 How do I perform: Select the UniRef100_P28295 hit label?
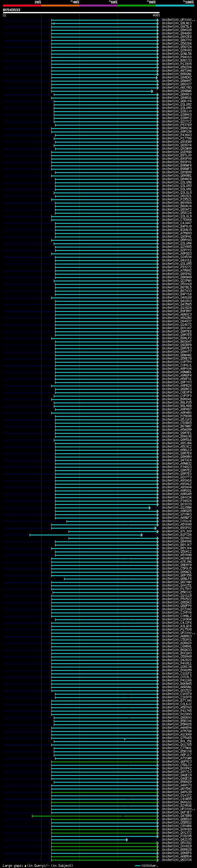pos(177,836)
